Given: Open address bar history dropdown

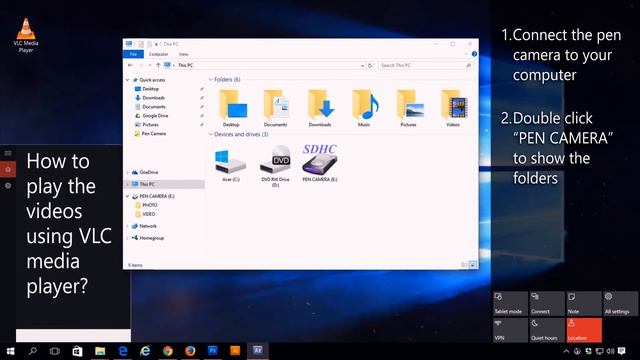Looking at the screenshot, I should pos(362,65).
